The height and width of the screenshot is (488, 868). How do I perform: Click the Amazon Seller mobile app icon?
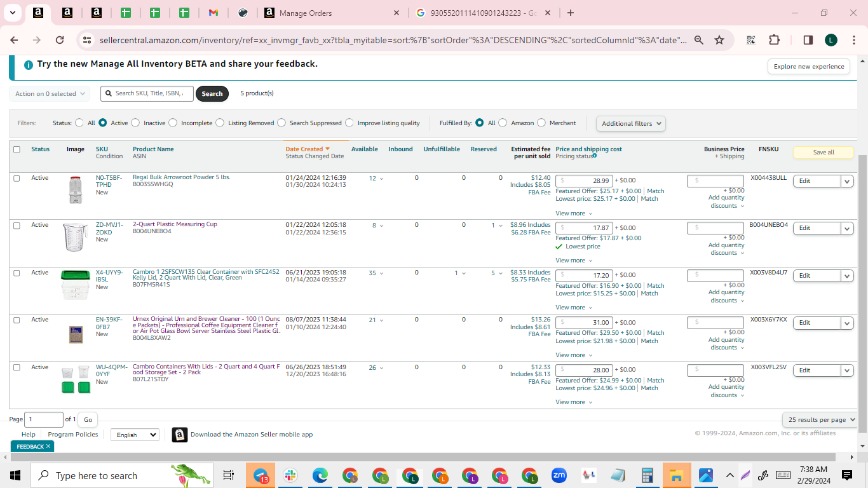point(180,435)
